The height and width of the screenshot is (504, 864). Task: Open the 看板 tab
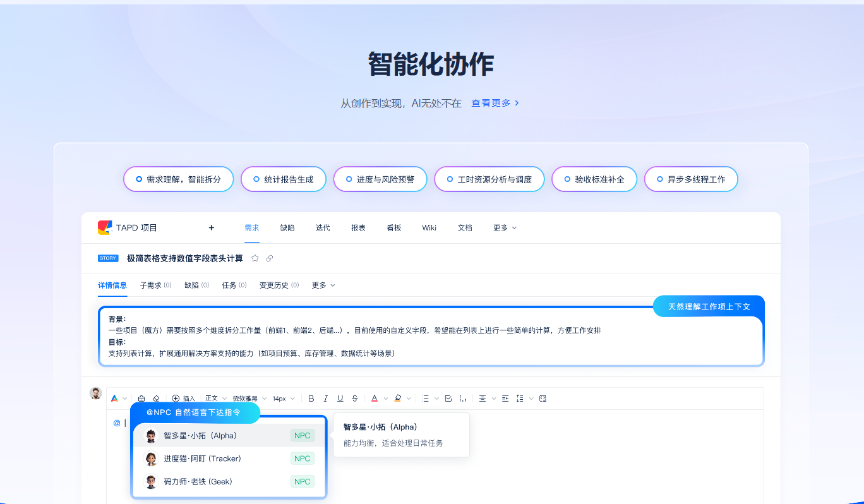tap(394, 228)
